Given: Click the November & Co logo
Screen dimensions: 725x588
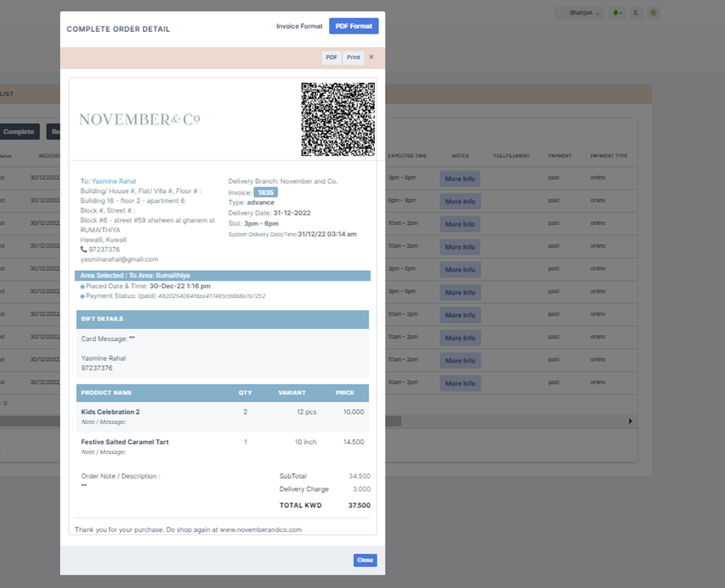Looking at the screenshot, I should tap(140, 120).
